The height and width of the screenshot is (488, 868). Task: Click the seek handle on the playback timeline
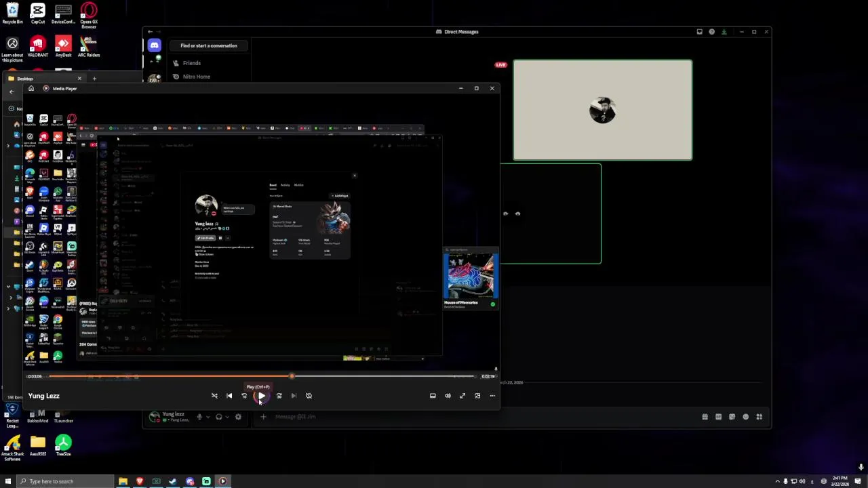292,376
